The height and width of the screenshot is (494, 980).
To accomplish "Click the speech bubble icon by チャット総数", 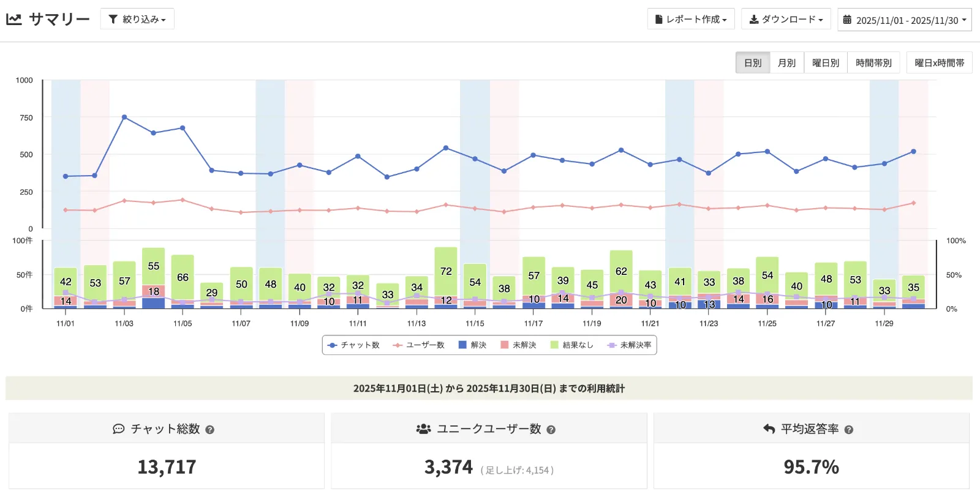I will pyautogui.click(x=119, y=429).
